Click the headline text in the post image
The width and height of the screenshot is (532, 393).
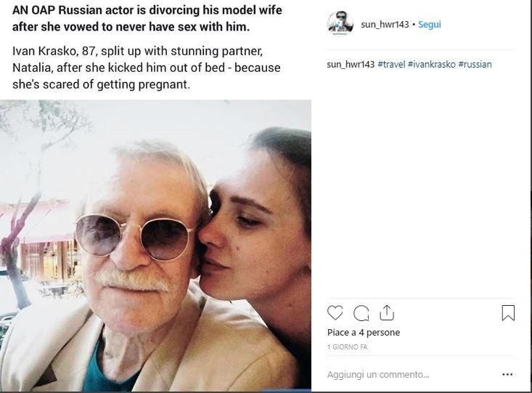tap(147, 20)
